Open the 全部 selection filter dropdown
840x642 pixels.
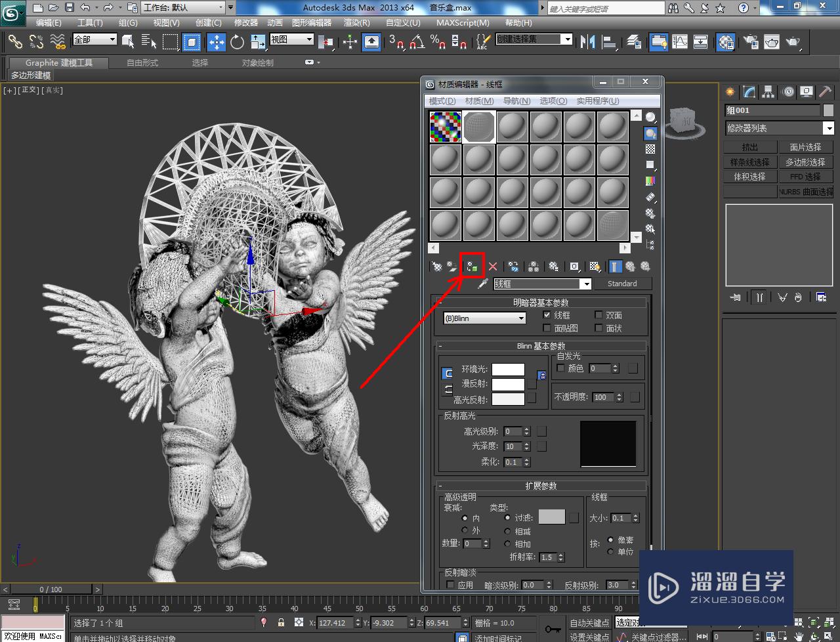click(x=95, y=39)
